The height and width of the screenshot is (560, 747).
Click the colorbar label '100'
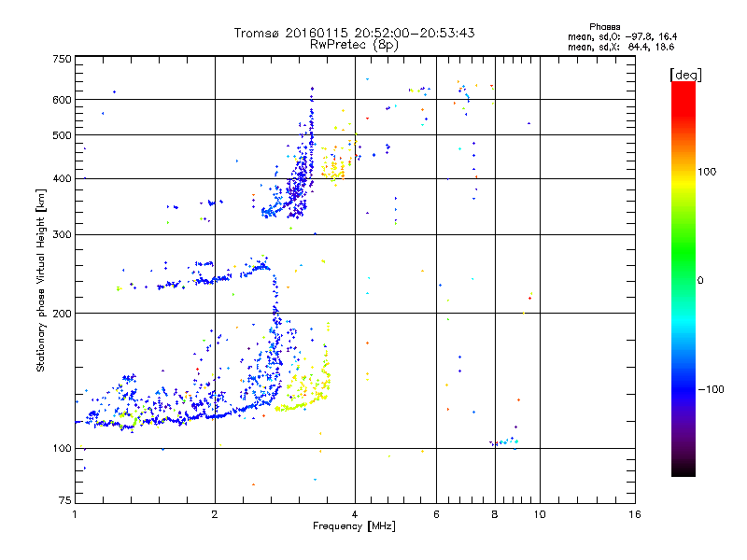pos(707,172)
